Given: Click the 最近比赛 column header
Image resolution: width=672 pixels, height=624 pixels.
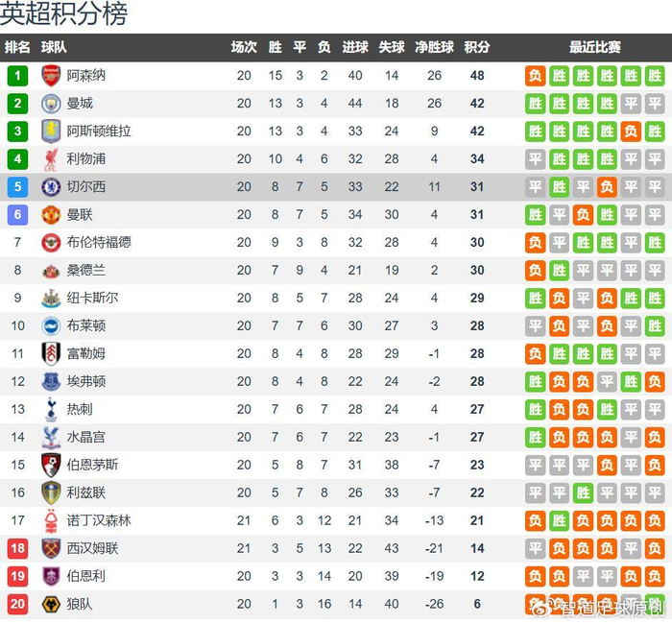Looking at the screenshot, I should (594, 47).
